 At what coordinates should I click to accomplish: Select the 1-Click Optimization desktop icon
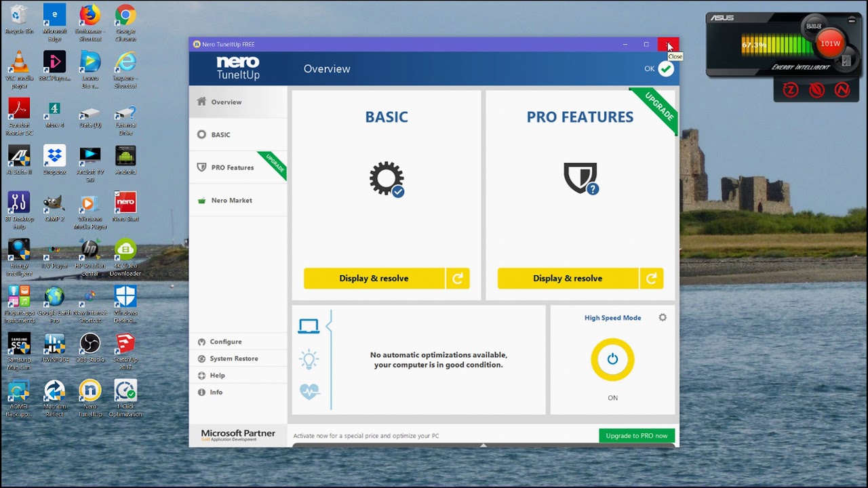tap(125, 398)
